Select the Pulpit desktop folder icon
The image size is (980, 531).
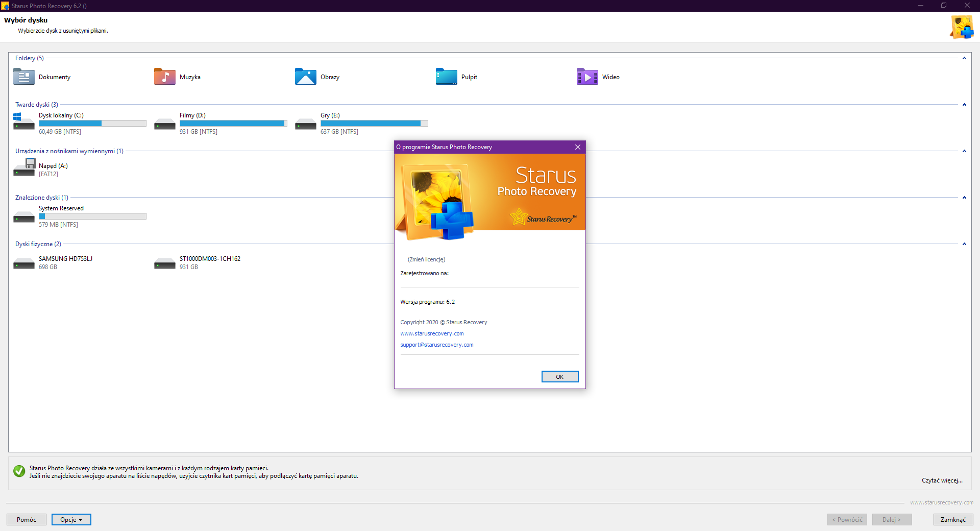pyautogui.click(x=447, y=77)
